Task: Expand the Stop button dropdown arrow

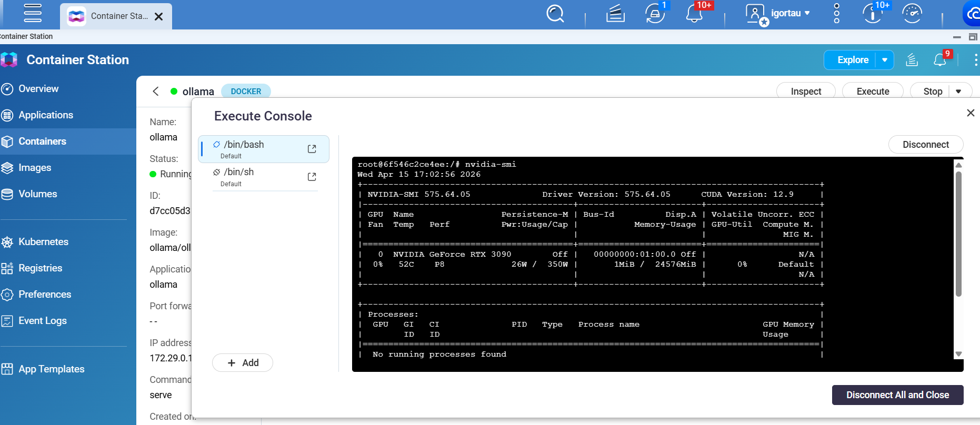Action: pyautogui.click(x=958, y=92)
